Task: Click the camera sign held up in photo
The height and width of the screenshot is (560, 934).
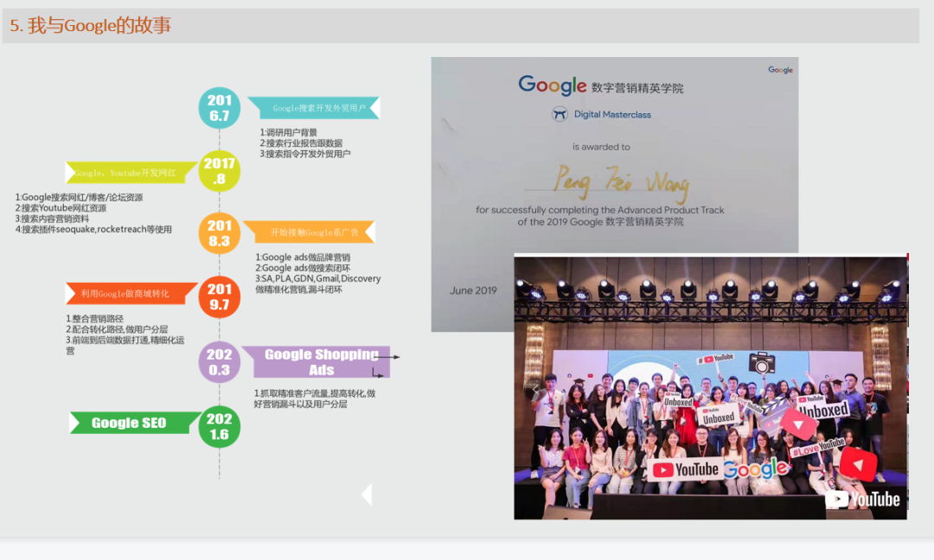Action: click(x=761, y=362)
